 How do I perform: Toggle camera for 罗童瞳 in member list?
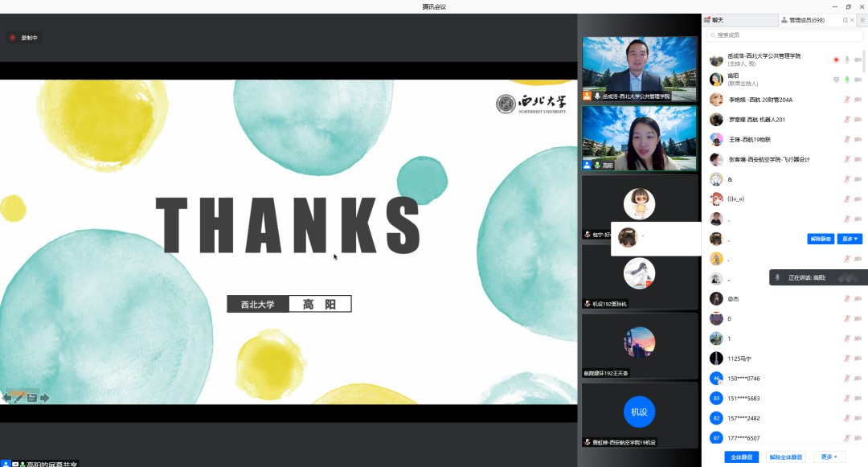pyautogui.click(x=858, y=120)
